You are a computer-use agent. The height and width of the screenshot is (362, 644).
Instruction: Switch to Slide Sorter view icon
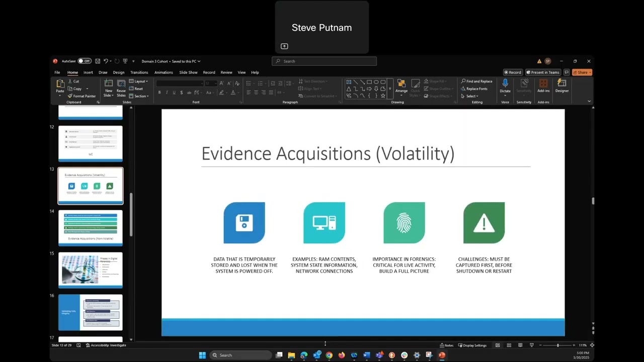pyautogui.click(x=509, y=345)
